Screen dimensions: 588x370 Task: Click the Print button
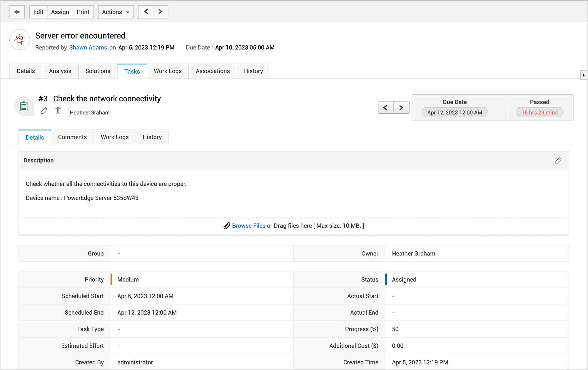(x=83, y=12)
